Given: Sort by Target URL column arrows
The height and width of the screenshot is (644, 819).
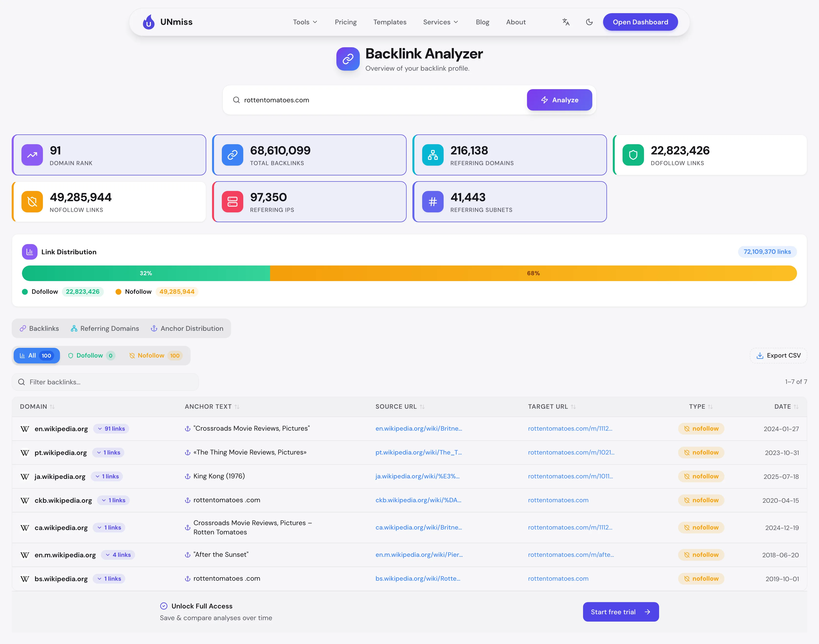Looking at the screenshot, I should click(x=573, y=407).
